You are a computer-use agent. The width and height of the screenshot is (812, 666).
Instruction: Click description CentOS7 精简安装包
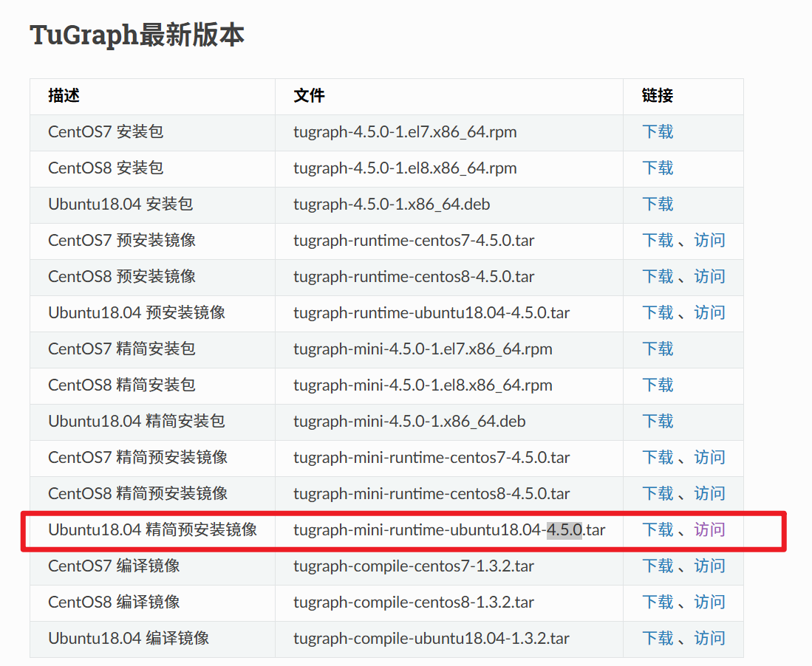point(122,349)
